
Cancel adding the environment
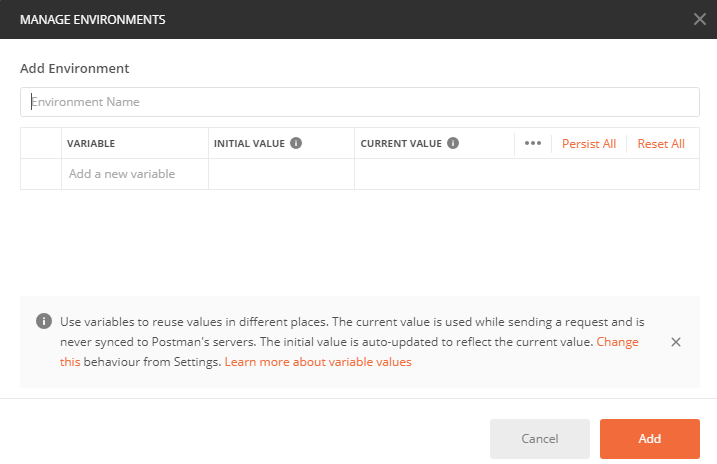[x=540, y=439]
